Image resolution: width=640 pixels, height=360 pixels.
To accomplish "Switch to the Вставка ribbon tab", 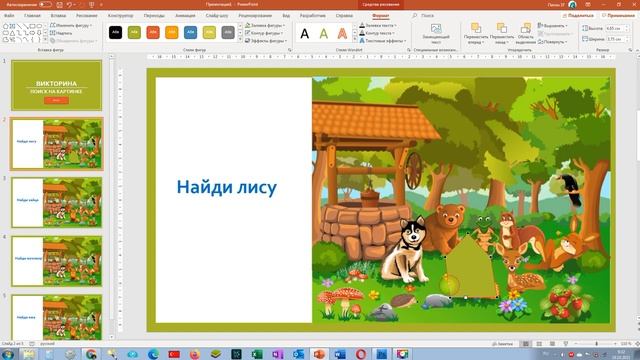I will click(58, 16).
